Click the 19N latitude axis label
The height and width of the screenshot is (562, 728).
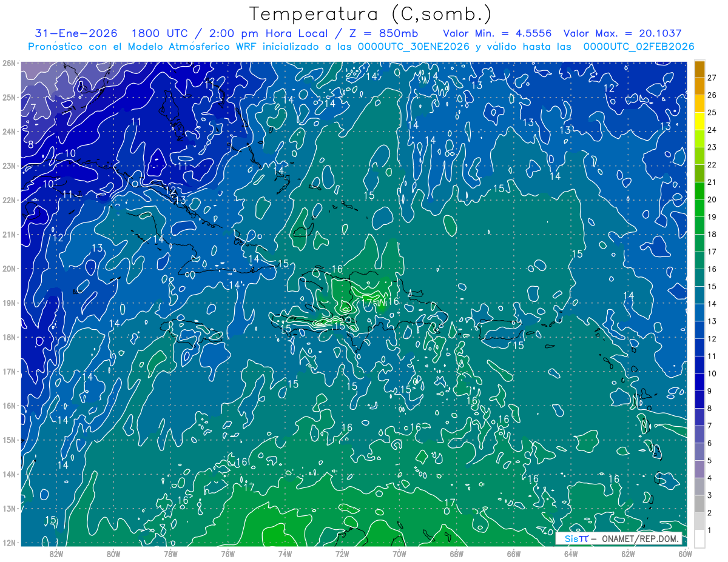tap(9, 303)
